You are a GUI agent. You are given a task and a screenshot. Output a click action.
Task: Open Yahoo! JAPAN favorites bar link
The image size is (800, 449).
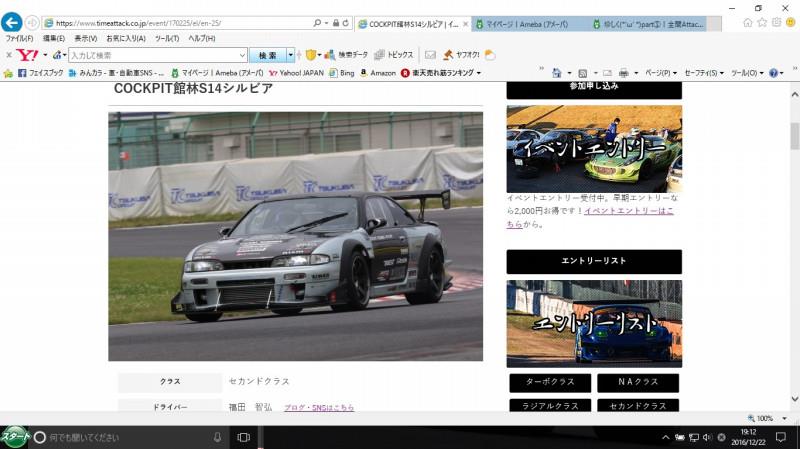[296, 73]
